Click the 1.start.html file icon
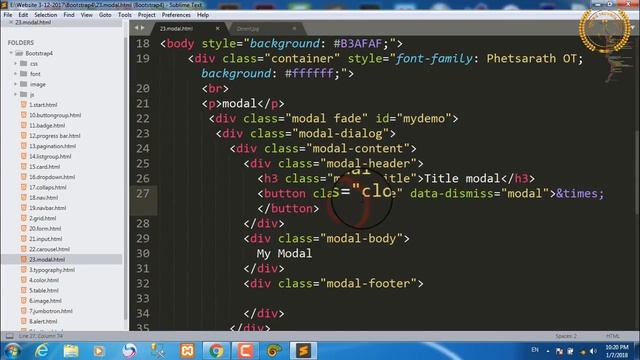The image size is (640, 360). coord(24,104)
